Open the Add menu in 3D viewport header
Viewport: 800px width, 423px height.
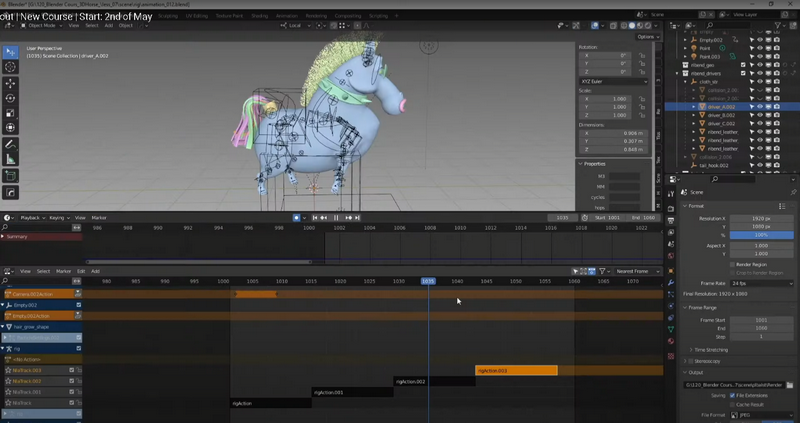point(109,26)
